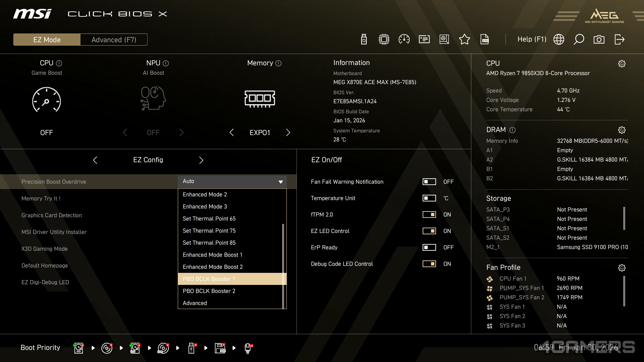This screenshot has height=362, width=644.
Task: Open CPU settings via the gear icon
Action: 622,63
